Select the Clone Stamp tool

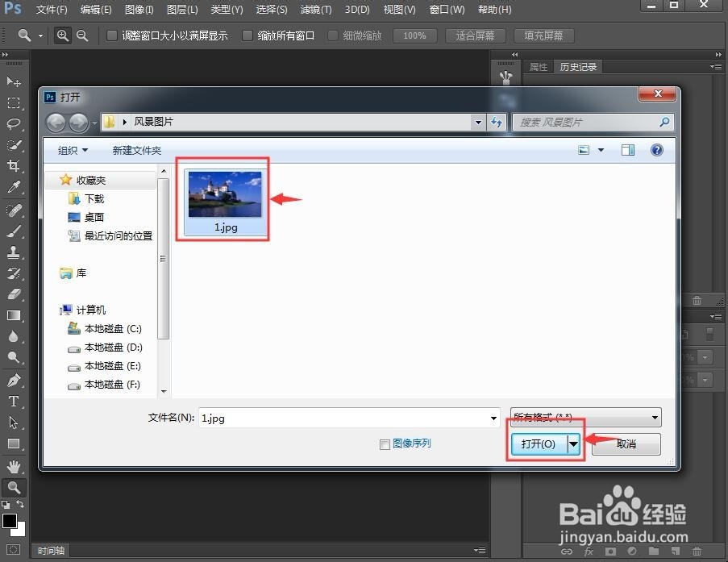[x=14, y=252]
